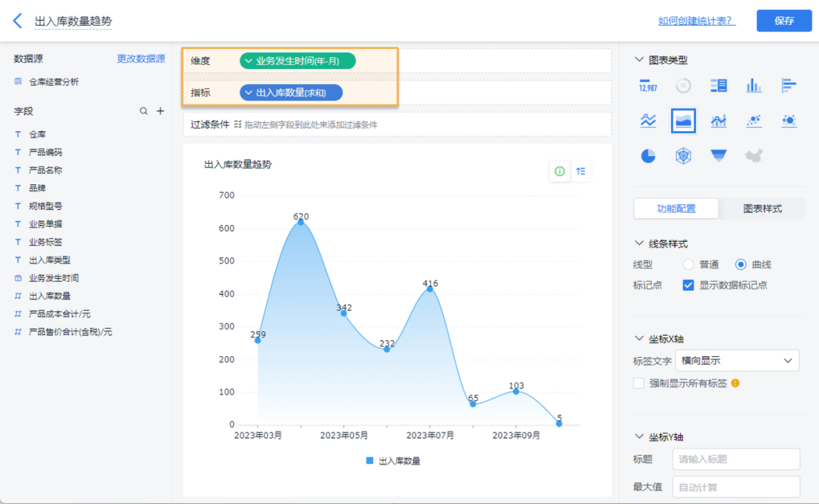Select the funnel chart type
This screenshot has width=819, height=504.
coord(718,155)
